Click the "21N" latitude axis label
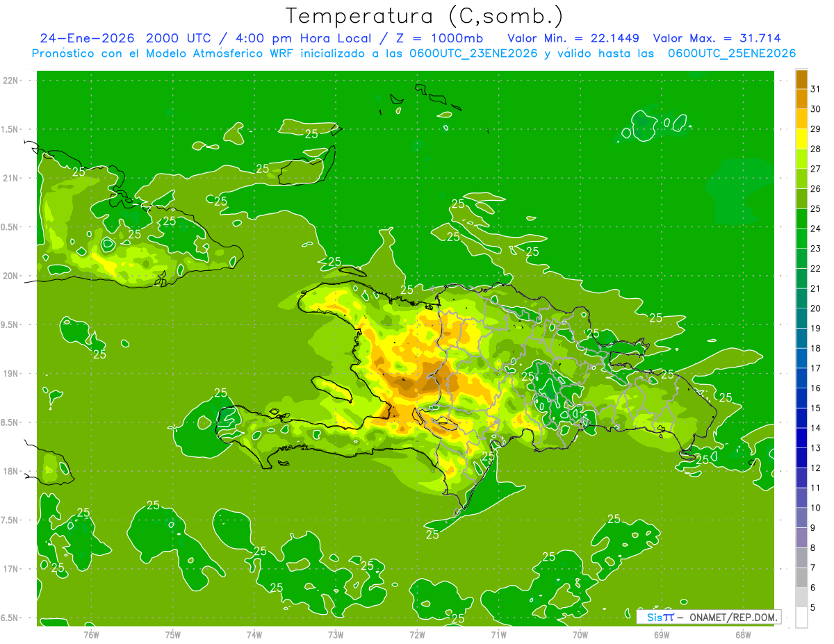The image size is (834, 644). 10,178
